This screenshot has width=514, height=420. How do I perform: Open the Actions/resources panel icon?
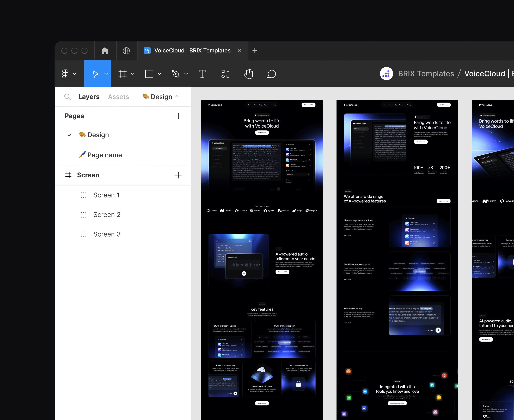click(x=225, y=74)
